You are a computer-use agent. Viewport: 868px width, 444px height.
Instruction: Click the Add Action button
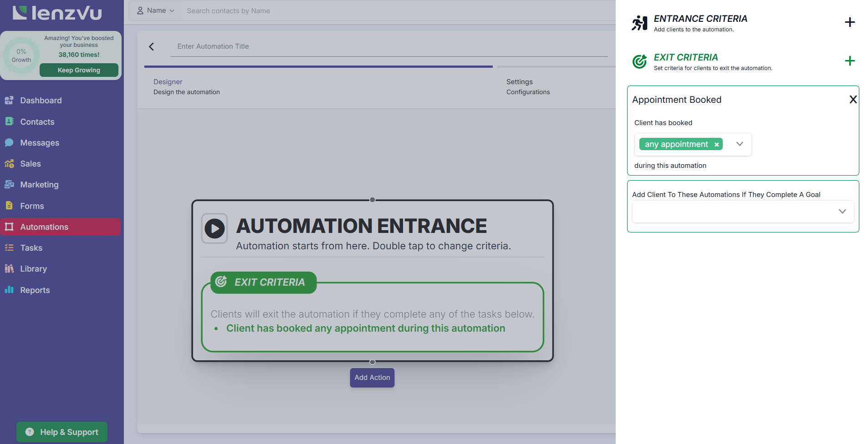pos(372,378)
